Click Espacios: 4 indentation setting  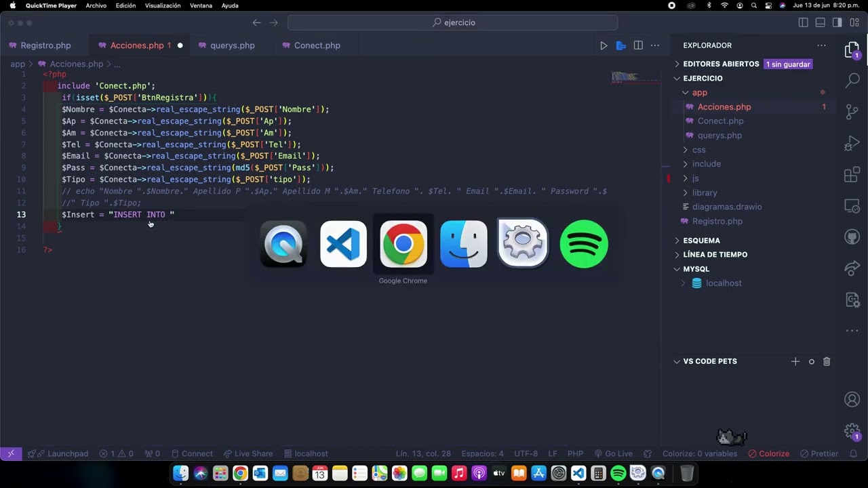(x=482, y=453)
